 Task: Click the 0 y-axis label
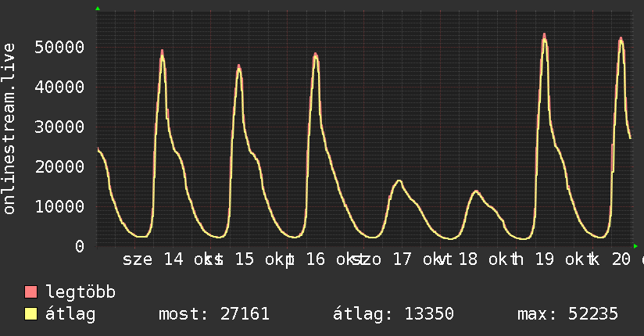(x=80, y=246)
